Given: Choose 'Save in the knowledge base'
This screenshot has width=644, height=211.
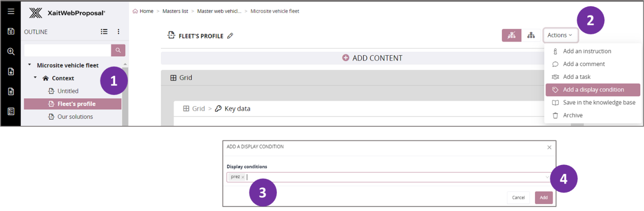Looking at the screenshot, I should [599, 102].
